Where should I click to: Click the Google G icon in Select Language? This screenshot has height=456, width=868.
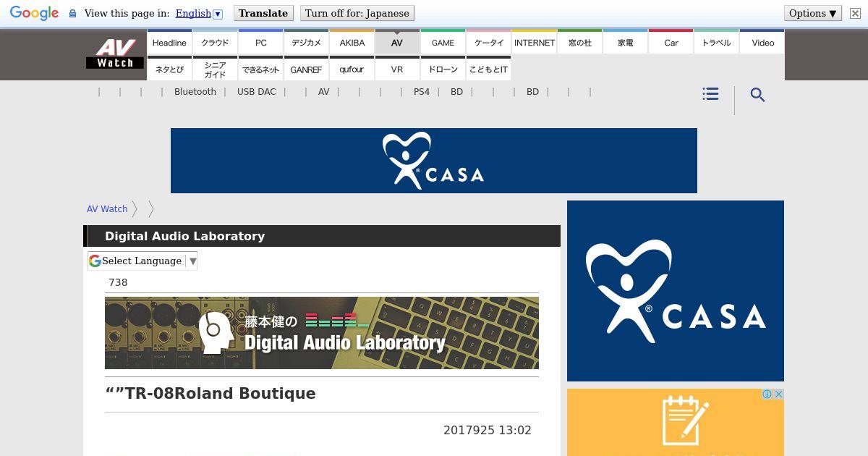(95, 261)
